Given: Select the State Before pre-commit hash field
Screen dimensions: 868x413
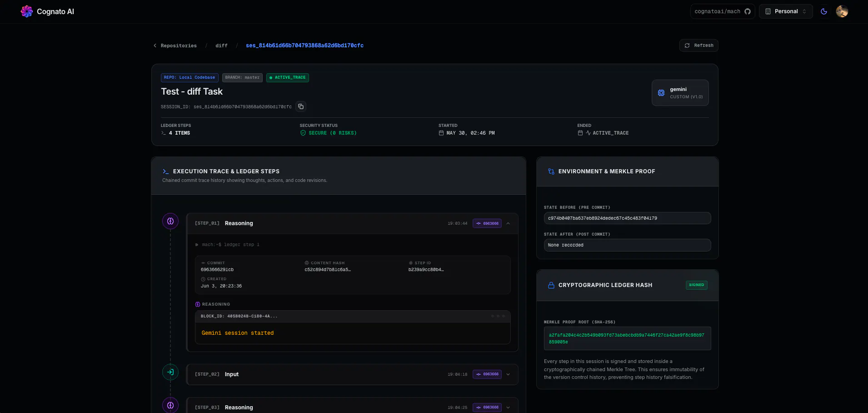Looking at the screenshot, I should click(x=627, y=218).
